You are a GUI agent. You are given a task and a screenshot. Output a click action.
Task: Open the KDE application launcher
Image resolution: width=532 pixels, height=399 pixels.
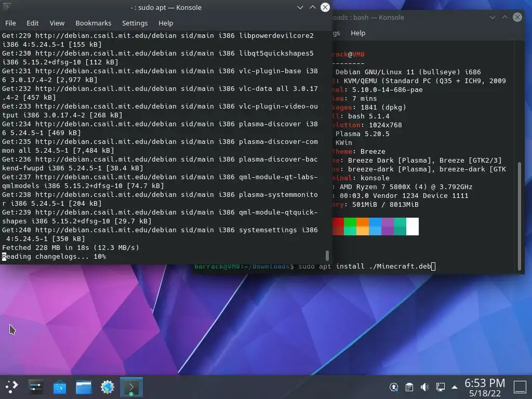[x=11, y=387]
